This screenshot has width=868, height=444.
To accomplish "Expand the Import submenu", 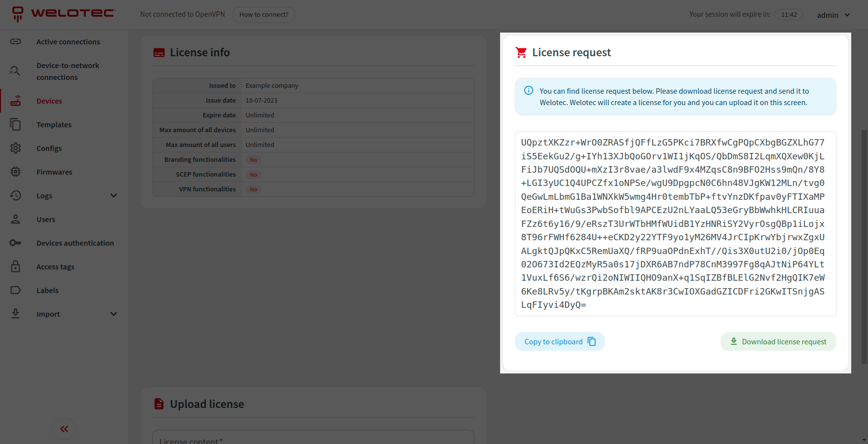I will click(x=113, y=314).
